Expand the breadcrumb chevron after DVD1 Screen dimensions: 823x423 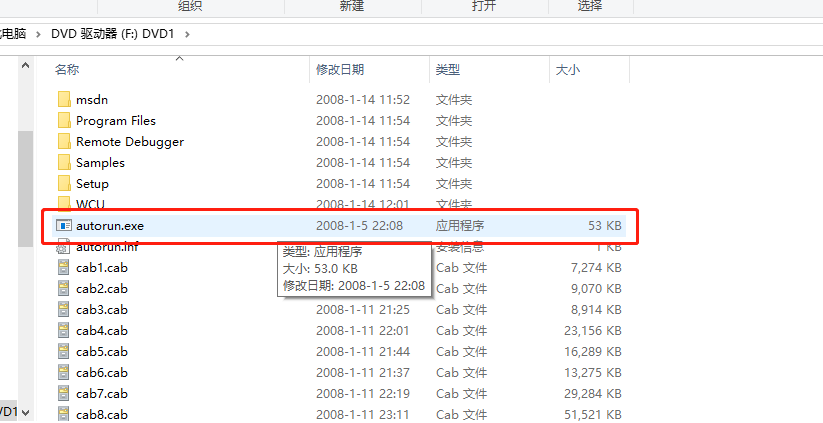(x=187, y=34)
